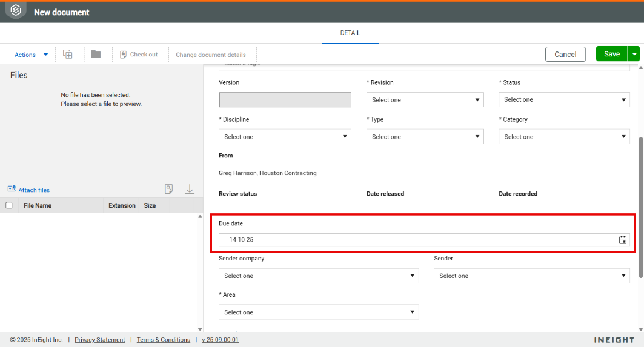Open the Discipline select list
The height and width of the screenshot is (347, 644).
coord(285,137)
